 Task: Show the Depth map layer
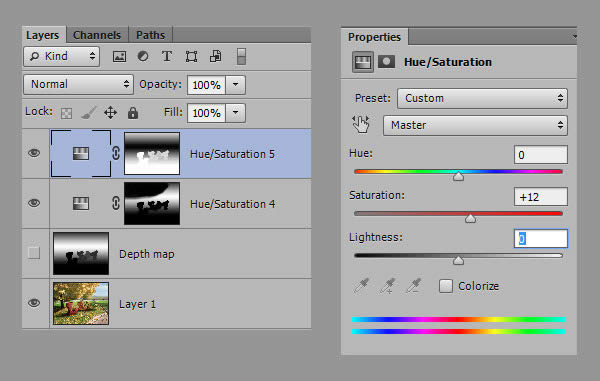pos(34,253)
